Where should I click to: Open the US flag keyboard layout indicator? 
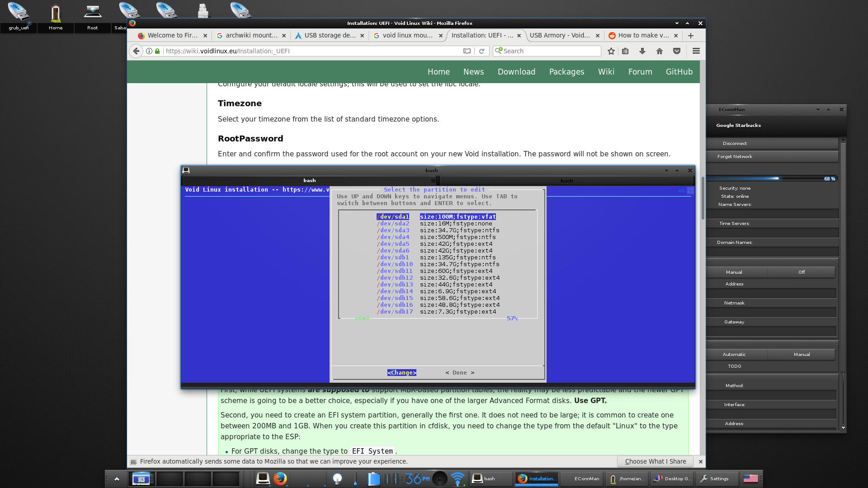(x=750, y=479)
